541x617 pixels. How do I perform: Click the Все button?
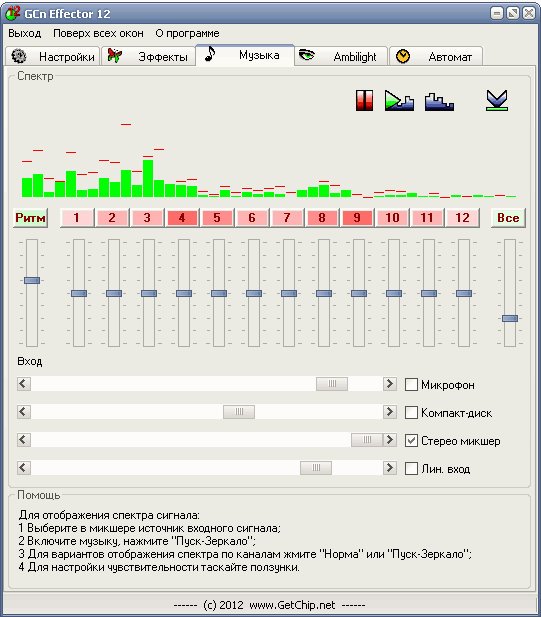tap(508, 218)
